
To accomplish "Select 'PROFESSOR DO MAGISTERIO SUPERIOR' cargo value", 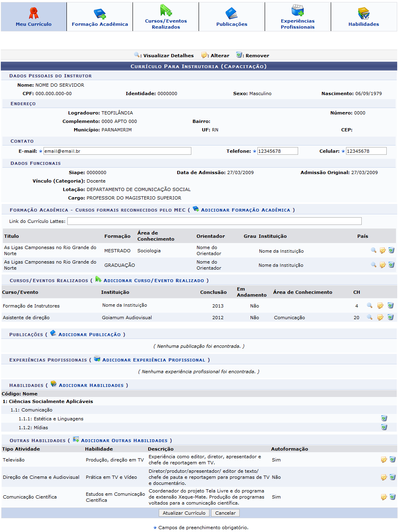I will point(134,198).
